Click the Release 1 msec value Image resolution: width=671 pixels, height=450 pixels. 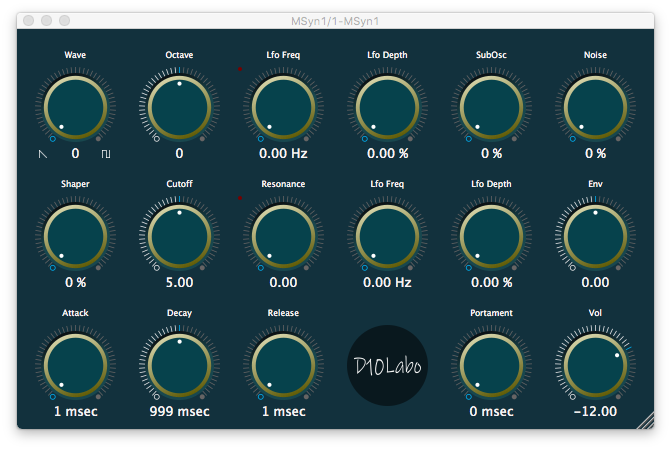pos(283,412)
